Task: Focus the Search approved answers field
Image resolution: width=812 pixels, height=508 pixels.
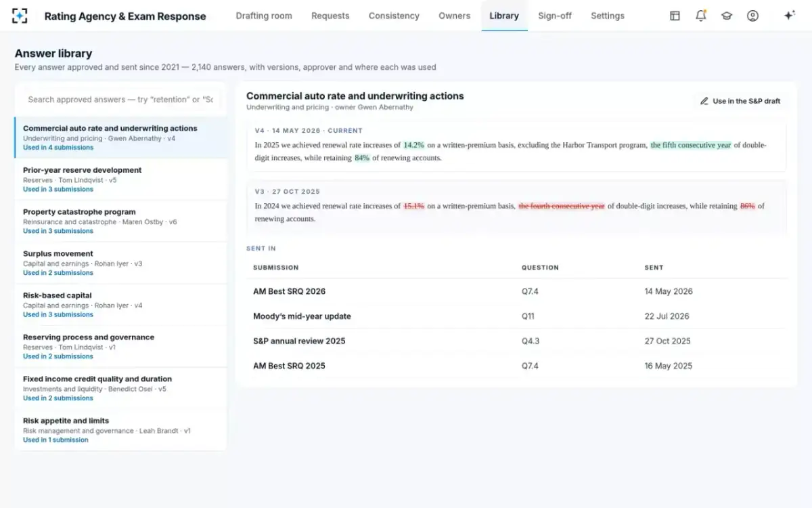Action: coord(120,100)
